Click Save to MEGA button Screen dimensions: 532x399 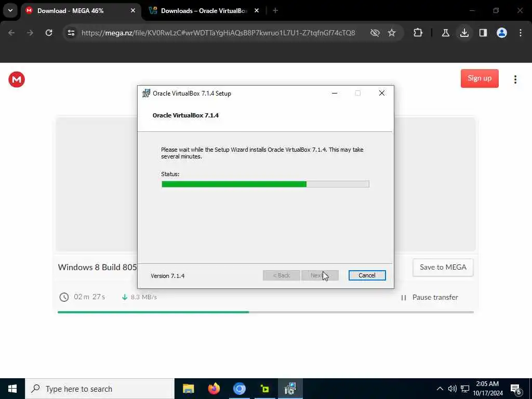[x=443, y=268]
